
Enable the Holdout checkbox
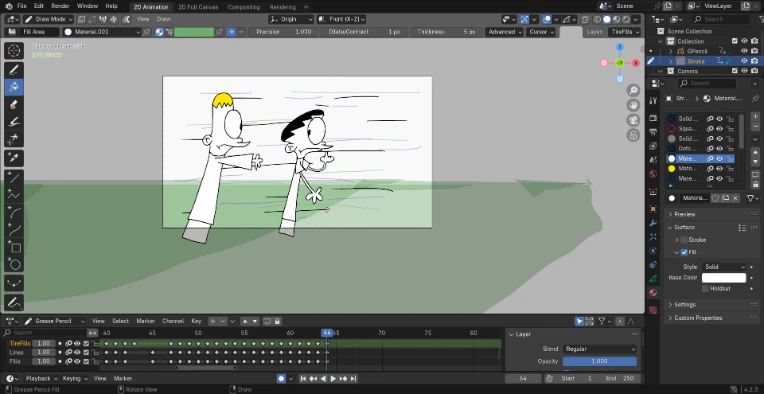[x=705, y=289]
